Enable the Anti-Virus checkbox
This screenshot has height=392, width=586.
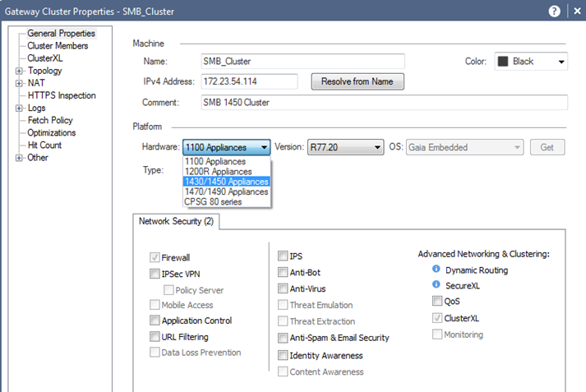[283, 288]
